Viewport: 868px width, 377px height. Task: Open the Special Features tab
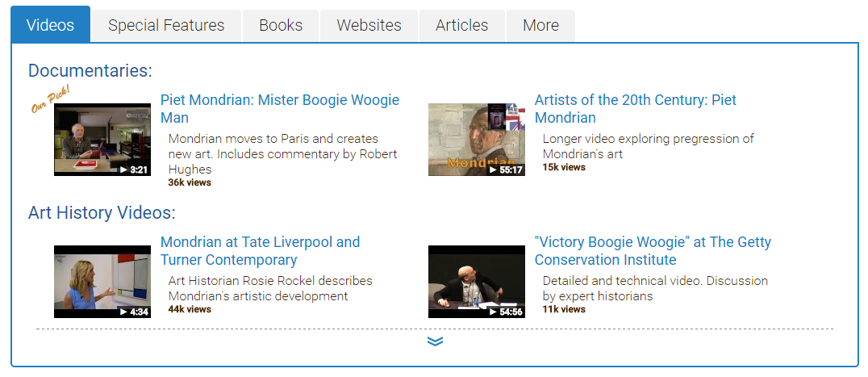pos(166,26)
